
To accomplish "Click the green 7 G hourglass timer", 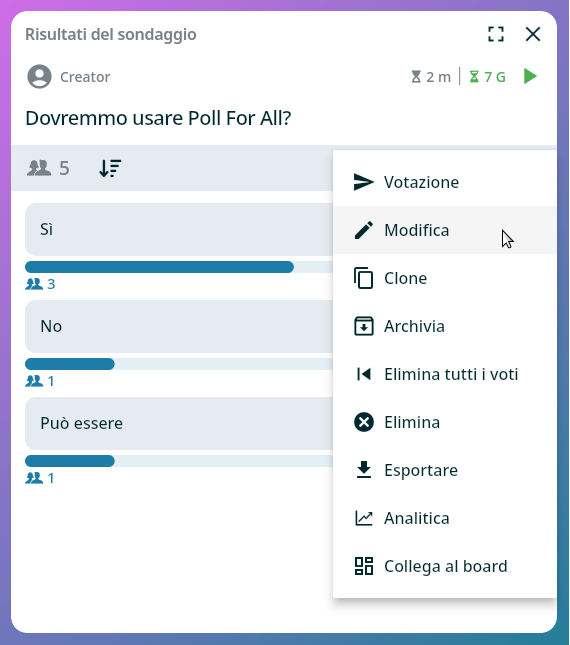I will [487, 77].
